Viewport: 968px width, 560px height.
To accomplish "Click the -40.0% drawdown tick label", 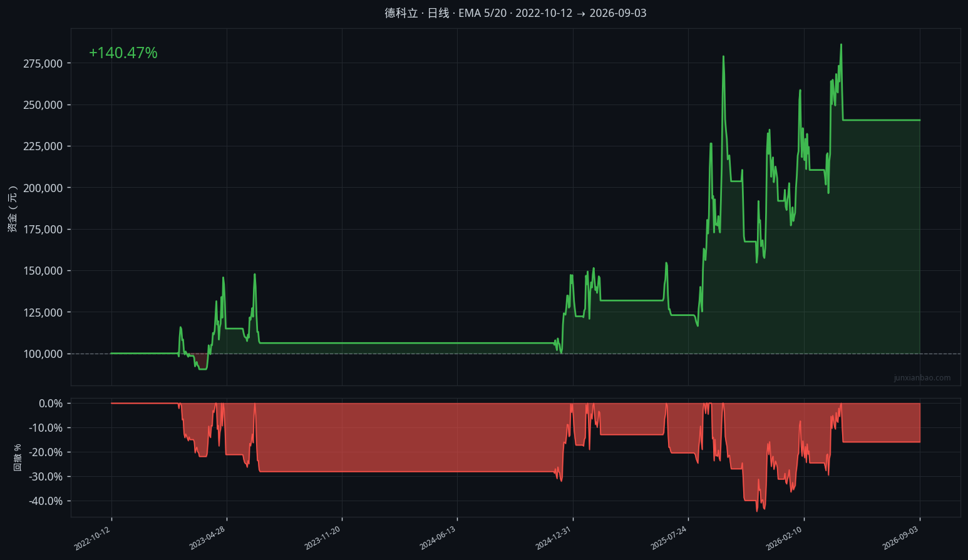I will click(x=46, y=501).
